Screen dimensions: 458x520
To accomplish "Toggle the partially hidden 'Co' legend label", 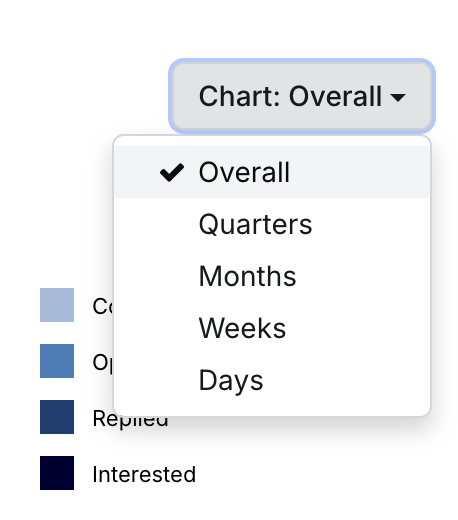I will tap(103, 307).
